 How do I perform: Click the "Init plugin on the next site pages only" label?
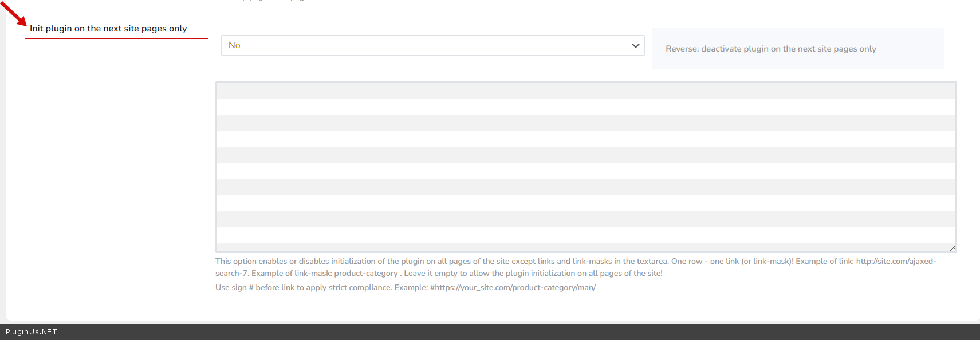tap(108, 29)
